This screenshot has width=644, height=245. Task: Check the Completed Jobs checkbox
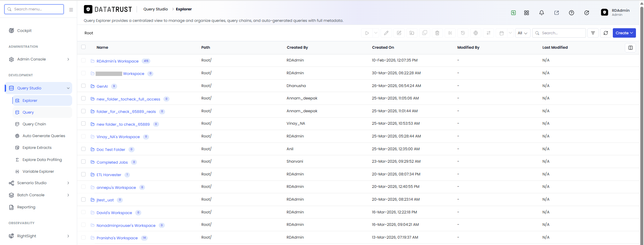84,162
